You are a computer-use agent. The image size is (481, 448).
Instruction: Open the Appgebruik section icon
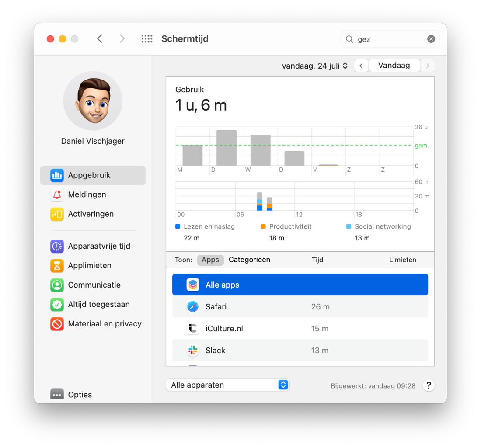57,175
